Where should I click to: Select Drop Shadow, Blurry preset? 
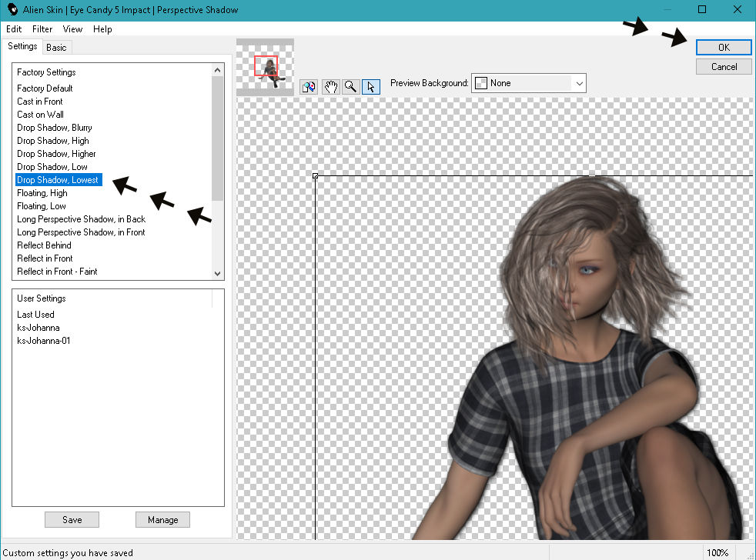point(55,127)
